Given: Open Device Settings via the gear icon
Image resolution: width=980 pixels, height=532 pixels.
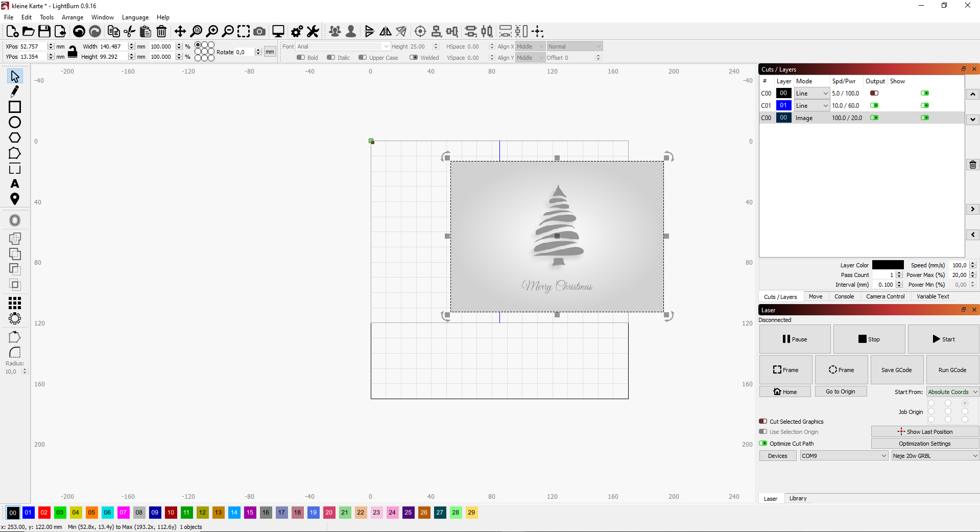Looking at the screenshot, I should pos(296,31).
